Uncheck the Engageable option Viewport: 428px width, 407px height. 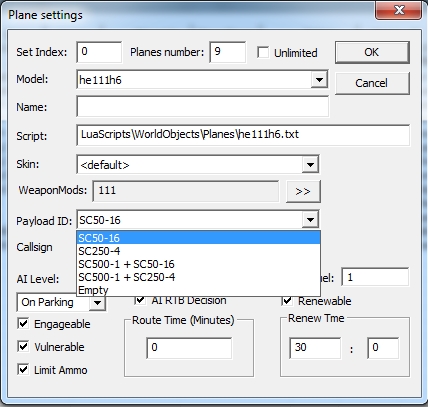[x=23, y=324]
